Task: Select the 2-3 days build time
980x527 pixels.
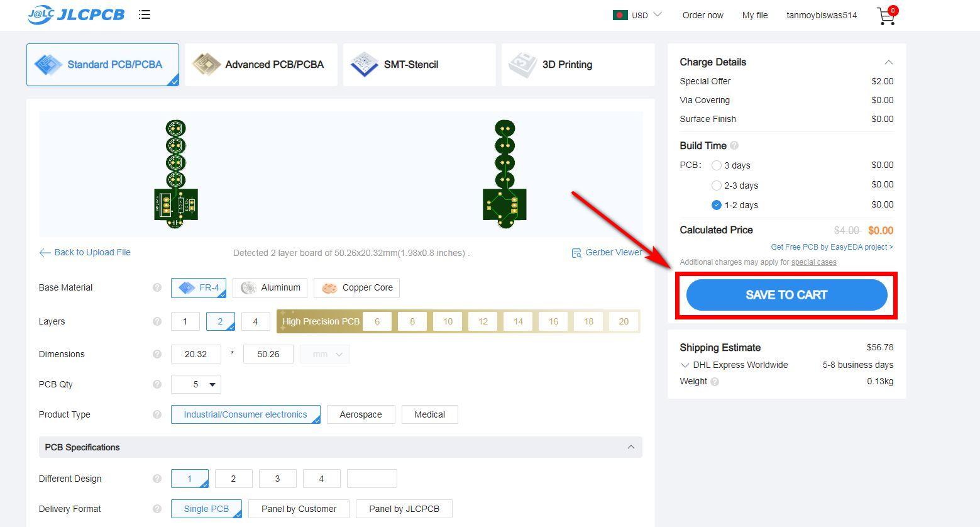Action: click(716, 186)
